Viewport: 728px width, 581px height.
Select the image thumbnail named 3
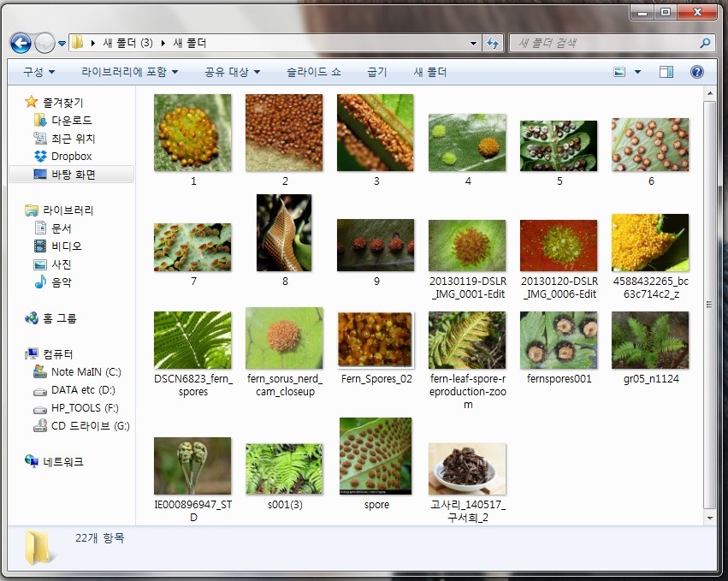point(376,133)
